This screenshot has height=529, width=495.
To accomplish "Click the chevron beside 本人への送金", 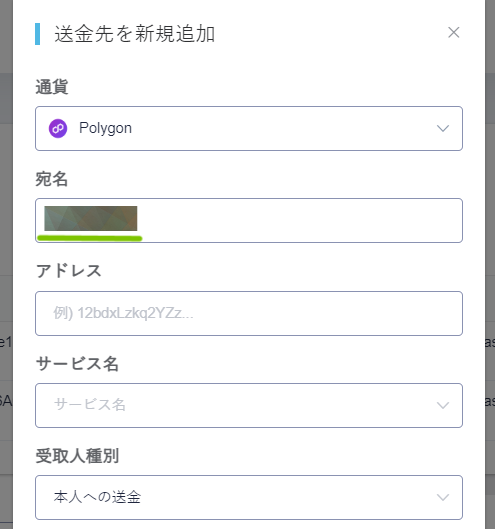I will (x=443, y=497).
